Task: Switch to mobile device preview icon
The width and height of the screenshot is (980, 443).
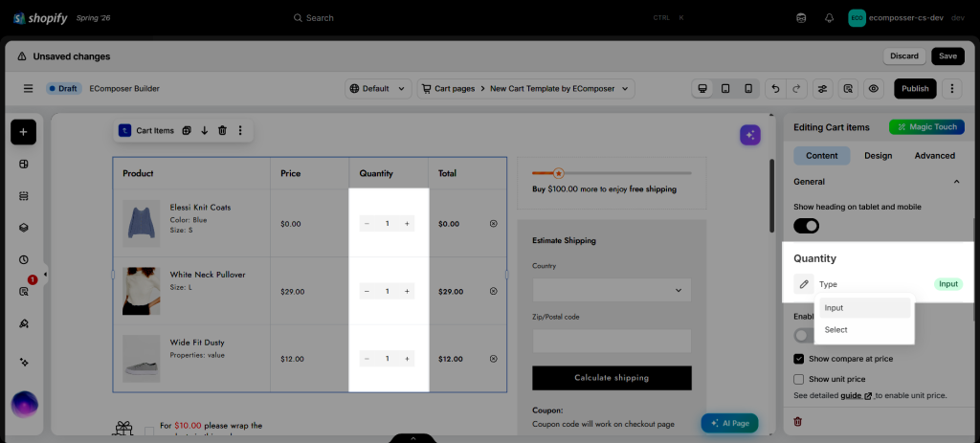Action: 748,89
